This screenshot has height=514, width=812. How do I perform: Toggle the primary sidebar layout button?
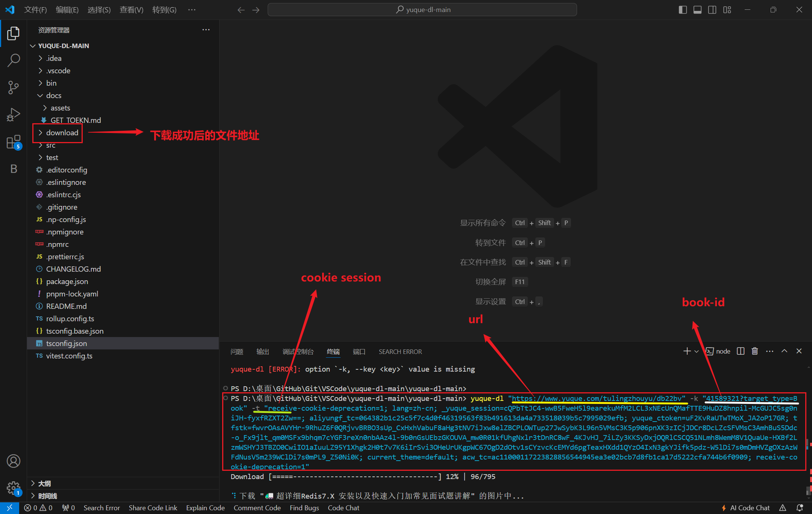point(683,10)
